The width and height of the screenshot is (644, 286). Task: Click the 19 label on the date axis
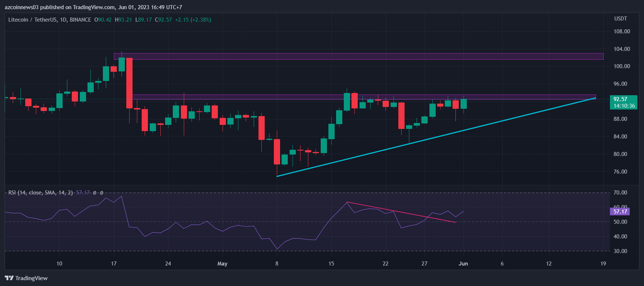(603, 264)
